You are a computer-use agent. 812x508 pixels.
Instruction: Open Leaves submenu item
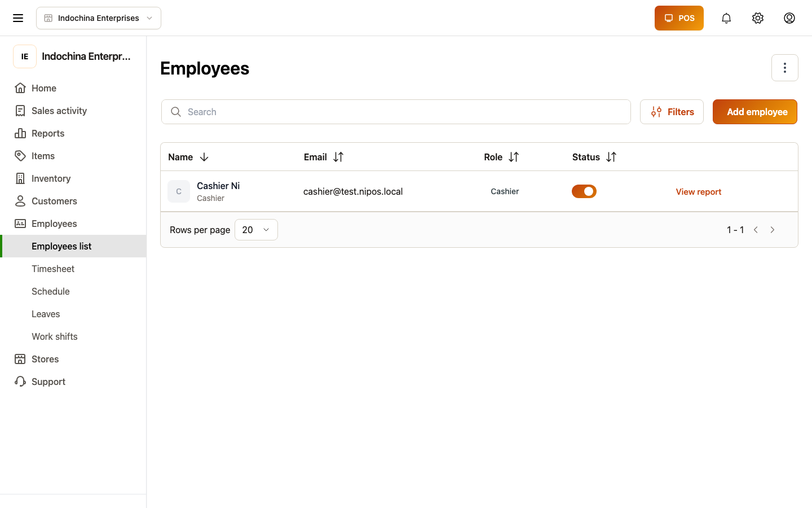point(73,314)
